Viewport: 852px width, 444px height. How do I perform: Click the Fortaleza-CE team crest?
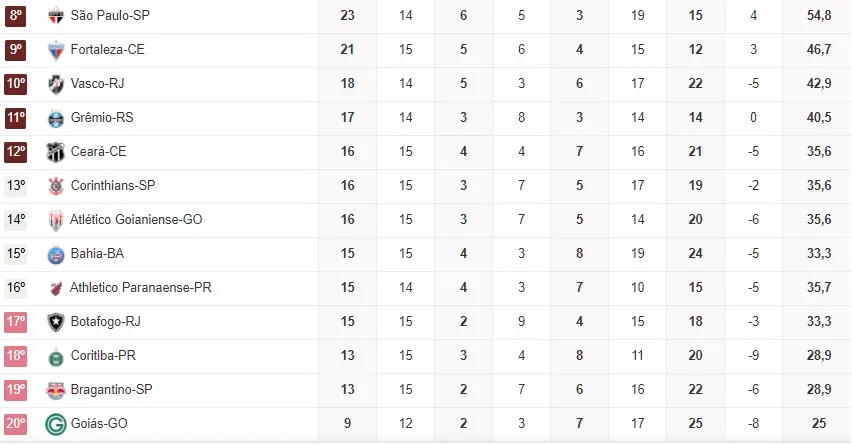56,50
